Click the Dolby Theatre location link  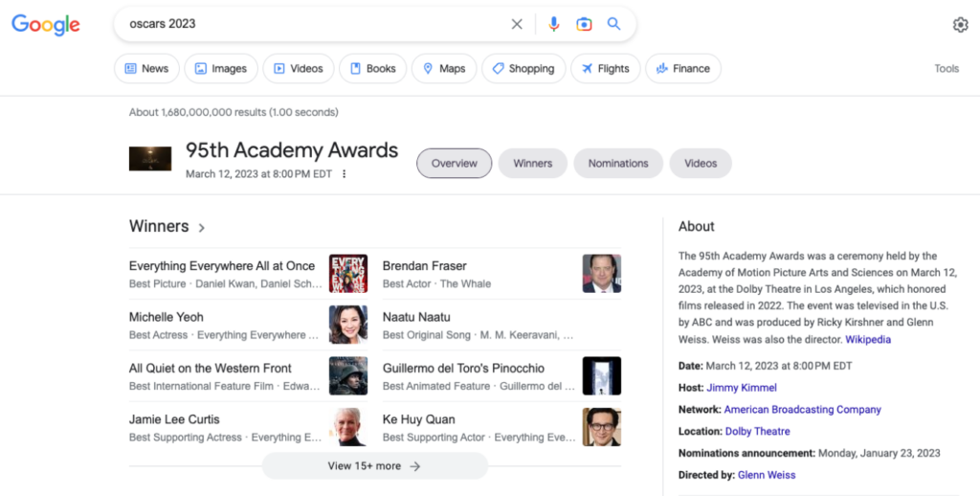pos(757,432)
